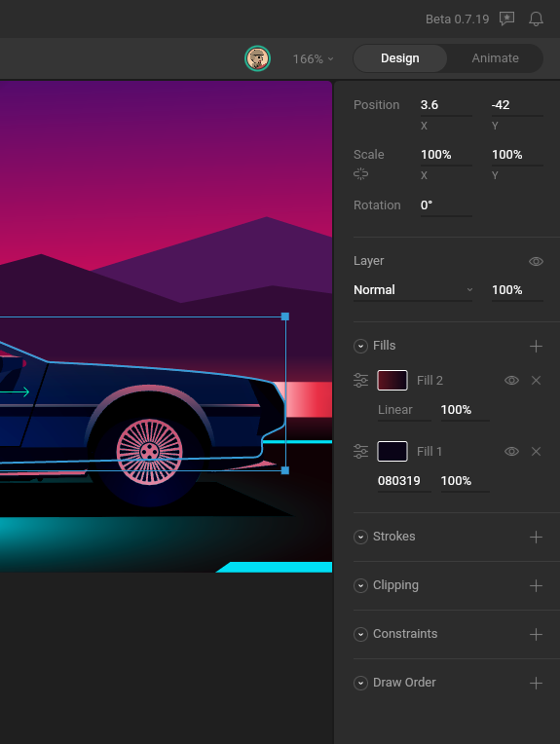This screenshot has width=560, height=744.
Task: Add a new stroke with plus icon
Action: [536, 537]
